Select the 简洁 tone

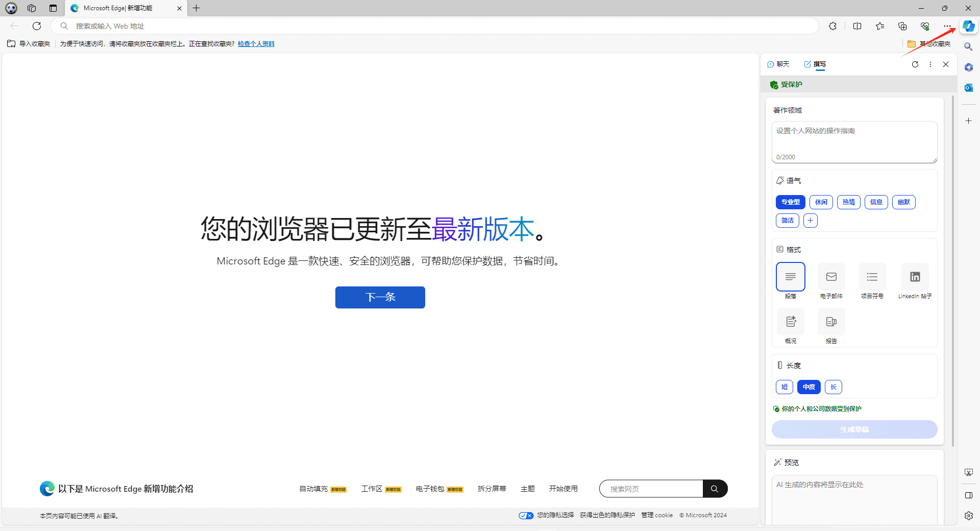click(x=788, y=221)
